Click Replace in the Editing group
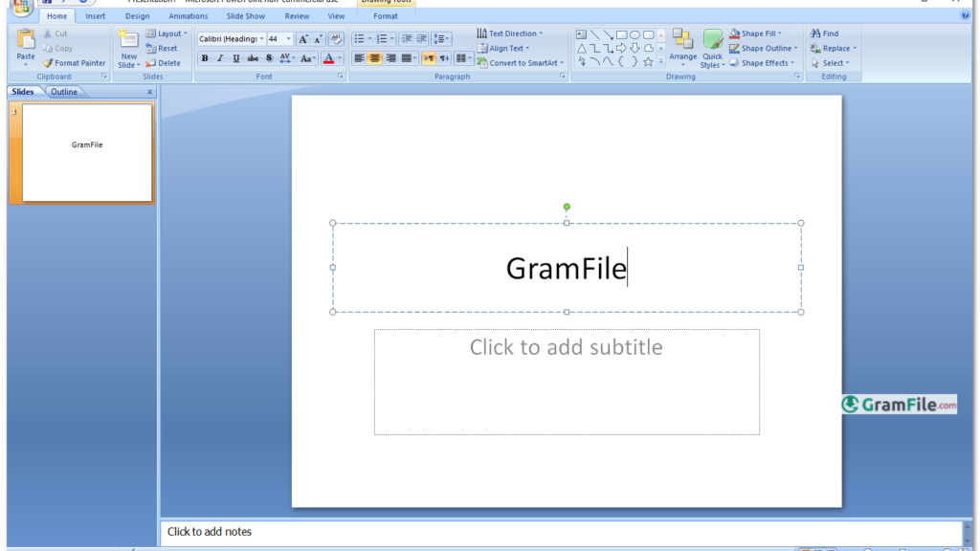The width and height of the screenshot is (980, 551). [832, 48]
